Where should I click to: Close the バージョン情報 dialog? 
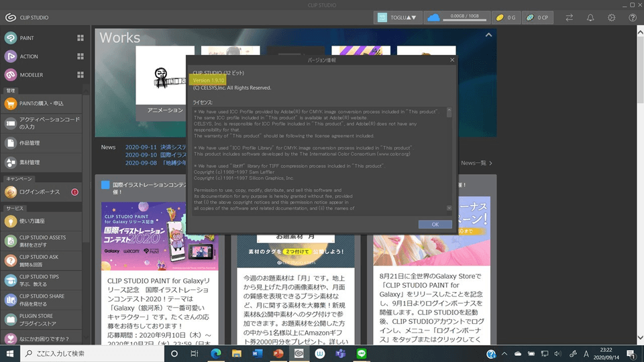(452, 60)
